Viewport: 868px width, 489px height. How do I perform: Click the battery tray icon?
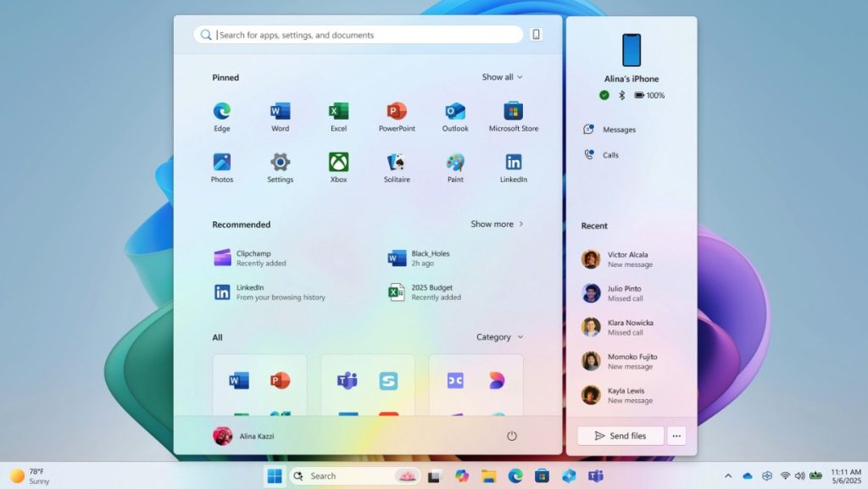(815, 475)
